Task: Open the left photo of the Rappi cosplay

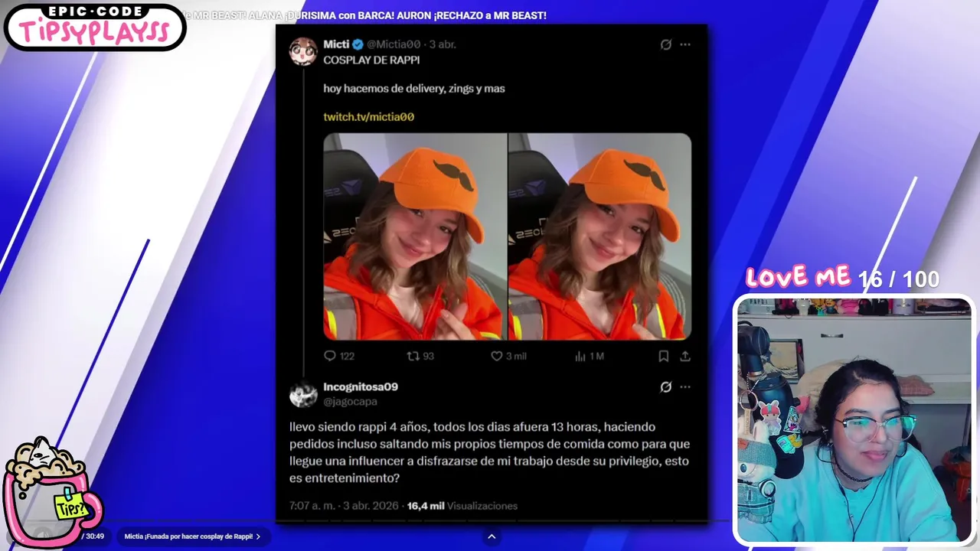Action: (415, 236)
